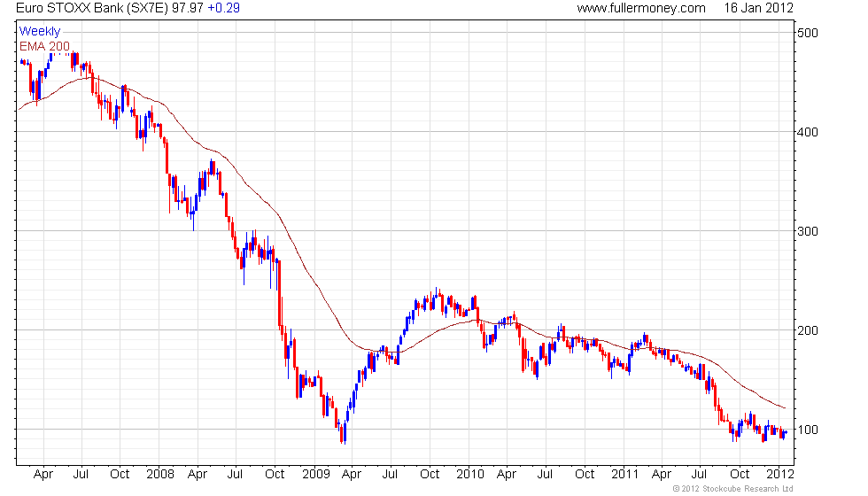This screenshot has height=496, width=868.
Task: Click the 500 label on price axis
Action: click(807, 33)
